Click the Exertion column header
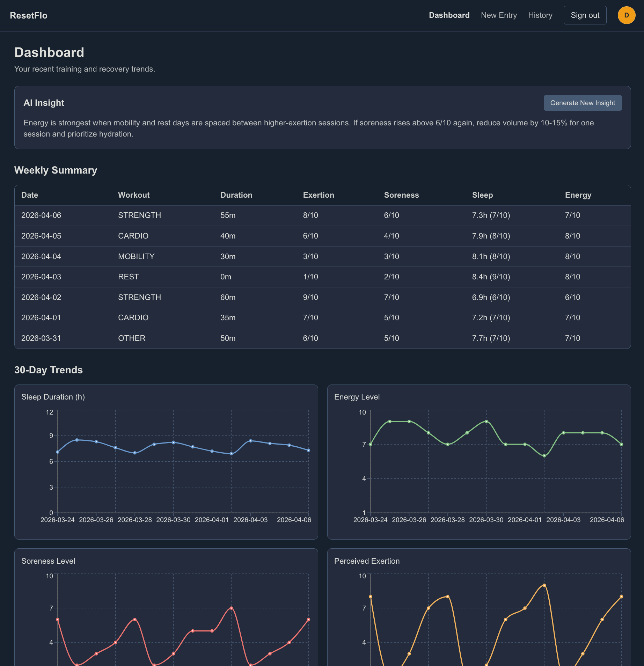Viewport: 644px width, 666px height. 318,195
